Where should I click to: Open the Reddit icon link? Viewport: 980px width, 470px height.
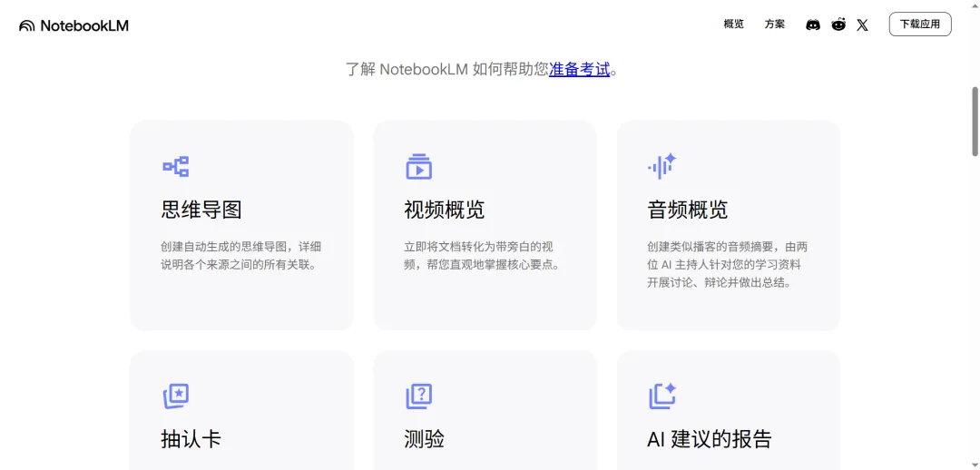coord(838,25)
